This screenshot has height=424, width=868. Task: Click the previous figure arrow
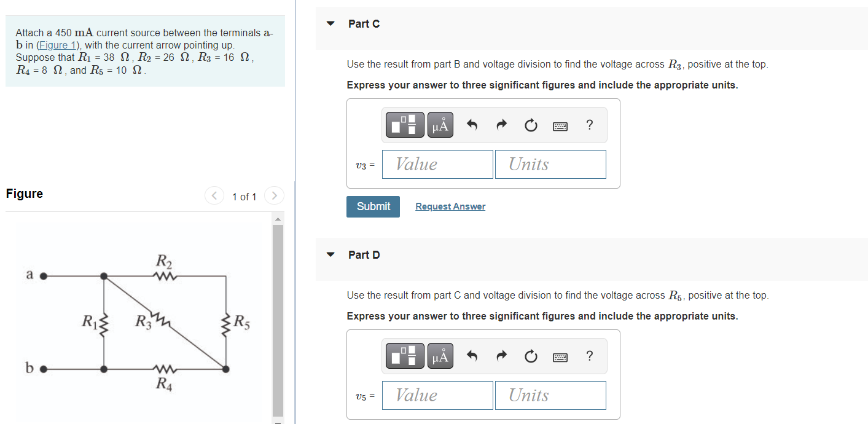(x=214, y=195)
